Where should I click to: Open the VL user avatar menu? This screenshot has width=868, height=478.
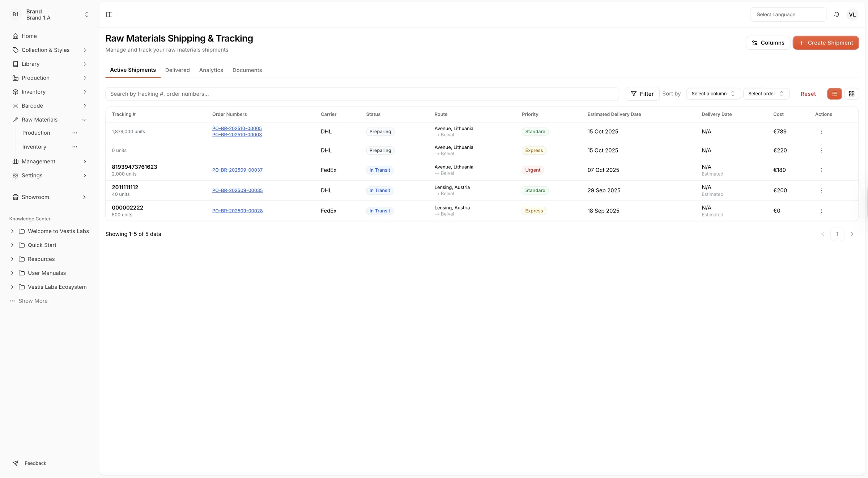(x=852, y=14)
